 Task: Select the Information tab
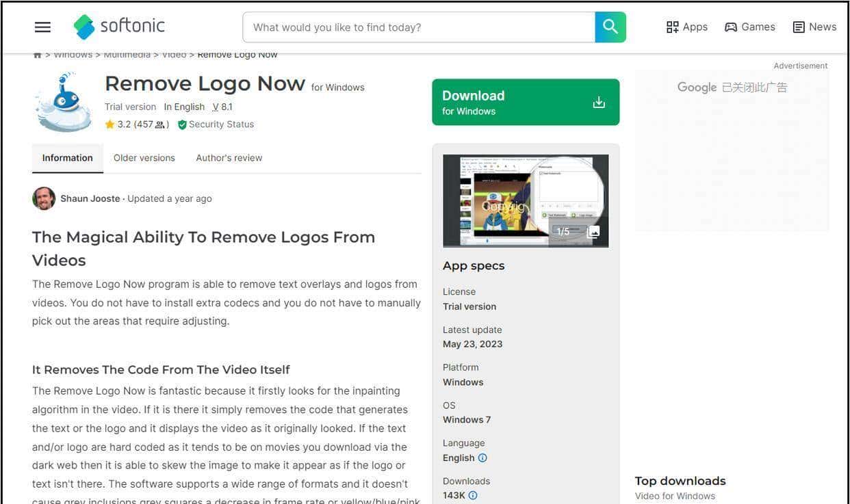[x=67, y=158]
